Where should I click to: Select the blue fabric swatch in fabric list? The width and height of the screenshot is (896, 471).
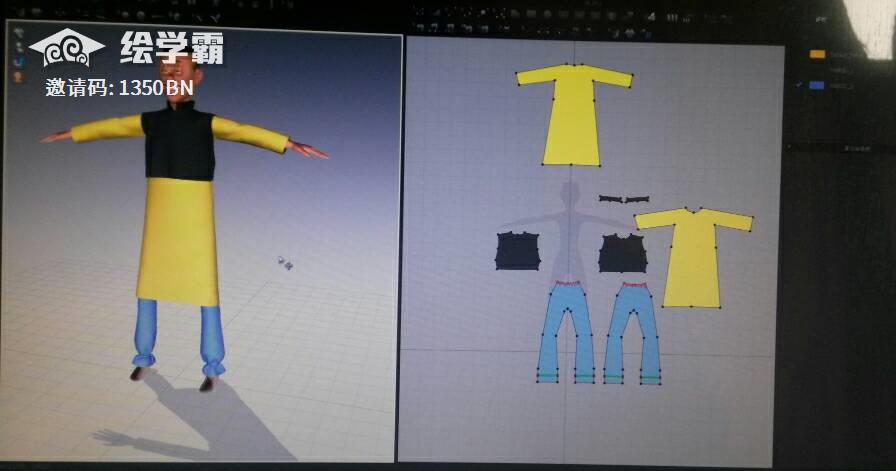point(817,85)
